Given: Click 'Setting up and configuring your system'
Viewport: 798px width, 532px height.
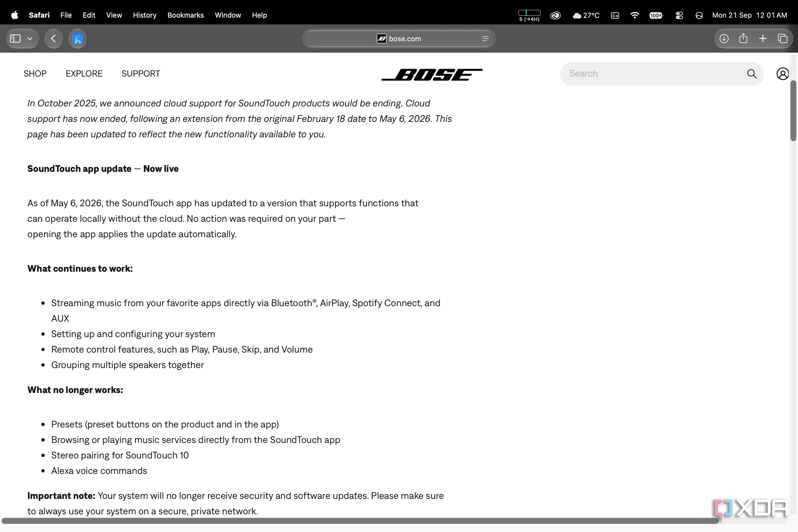Looking at the screenshot, I should [133, 334].
